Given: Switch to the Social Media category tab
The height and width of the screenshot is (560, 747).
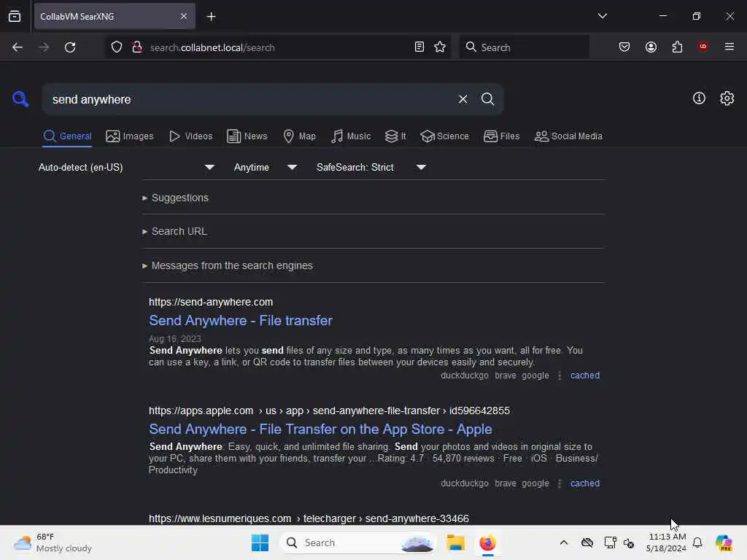Looking at the screenshot, I should pos(568,136).
